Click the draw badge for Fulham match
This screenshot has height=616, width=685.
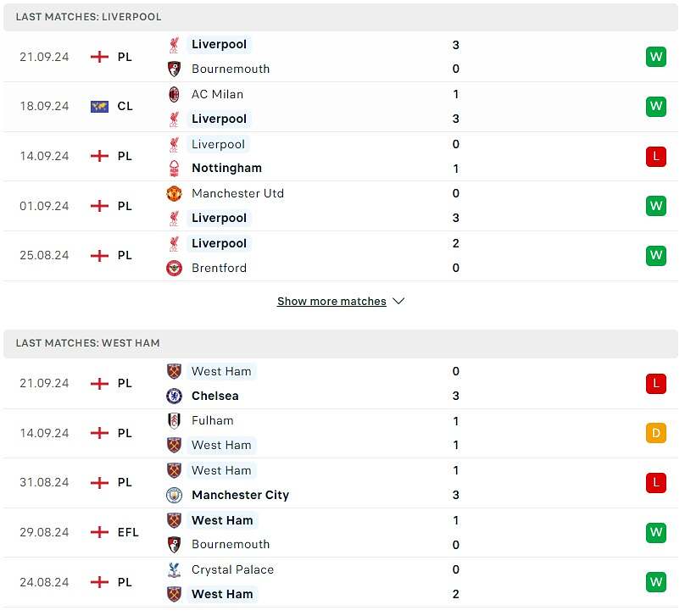(655, 433)
